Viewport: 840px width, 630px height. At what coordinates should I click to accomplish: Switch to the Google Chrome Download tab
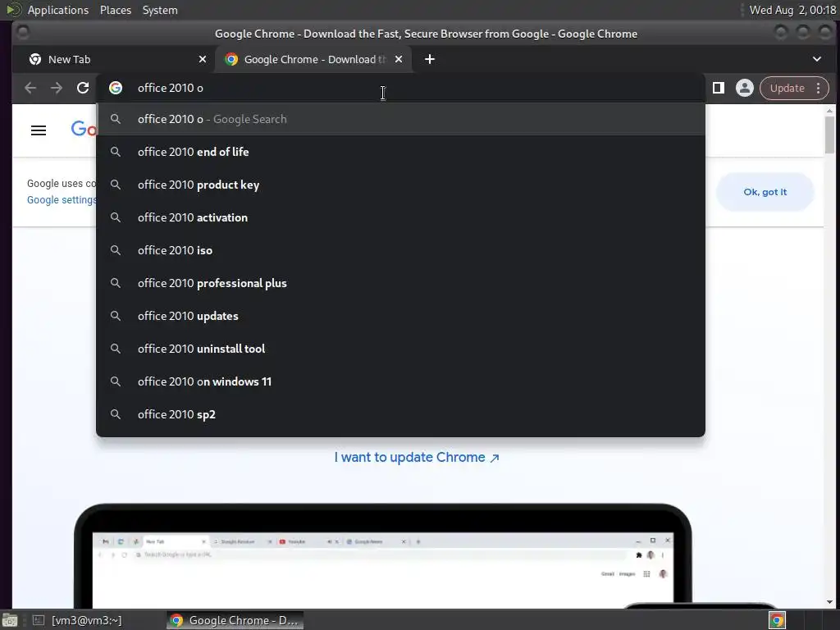313,59
